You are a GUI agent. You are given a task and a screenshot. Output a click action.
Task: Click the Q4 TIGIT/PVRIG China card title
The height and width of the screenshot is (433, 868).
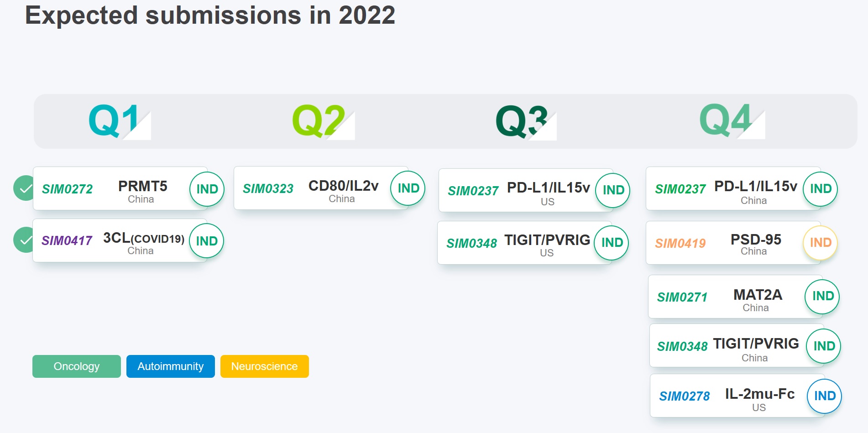tap(756, 344)
